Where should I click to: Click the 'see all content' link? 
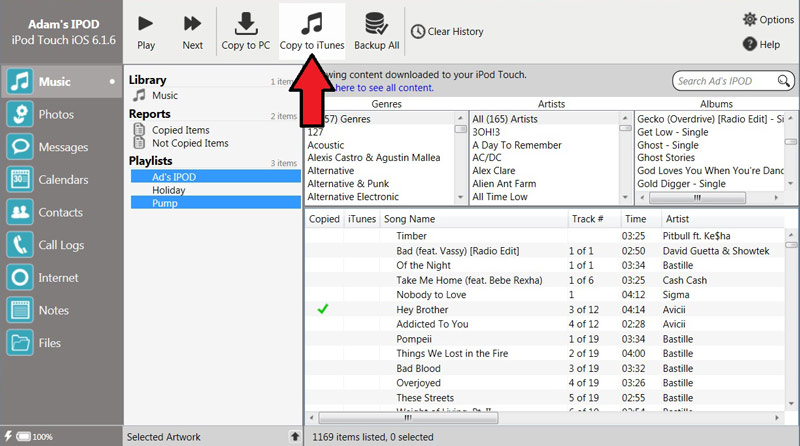point(383,88)
